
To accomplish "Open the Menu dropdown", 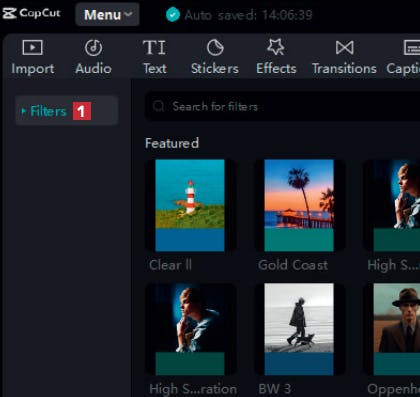I will click(107, 15).
